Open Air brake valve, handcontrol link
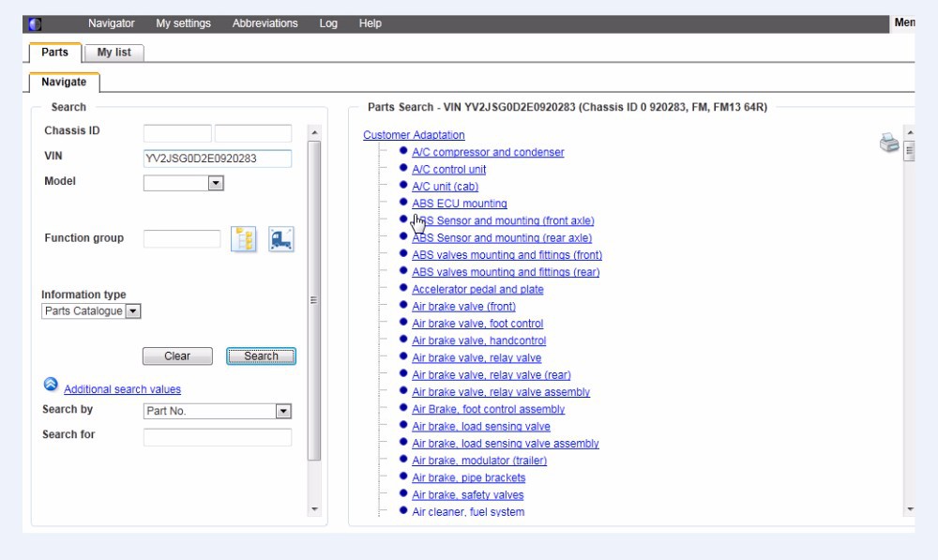This screenshot has width=938, height=560. [x=479, y=341]
